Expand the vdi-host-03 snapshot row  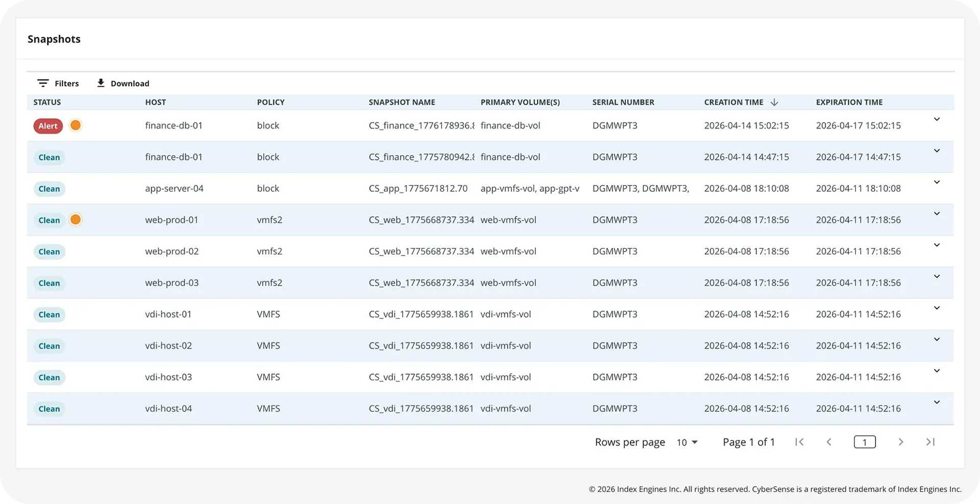[x=937, y=371]
